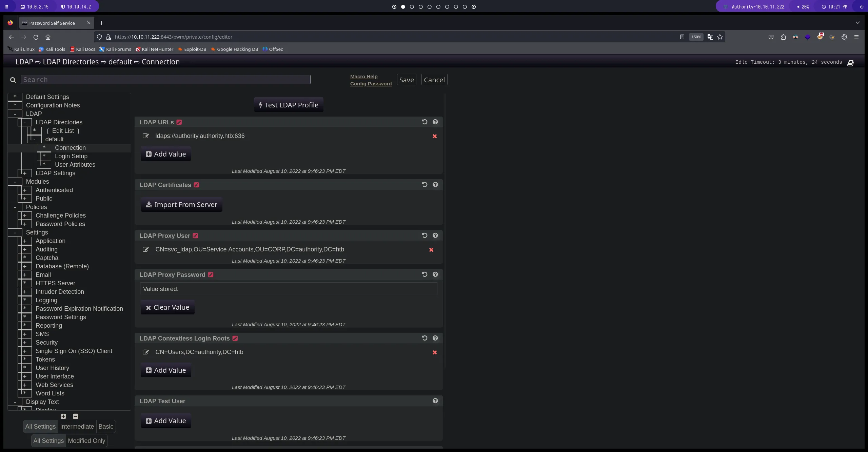
Task: Expand LDAP Settings tree node
Action: pyautogui.click(x=25, y=173)
